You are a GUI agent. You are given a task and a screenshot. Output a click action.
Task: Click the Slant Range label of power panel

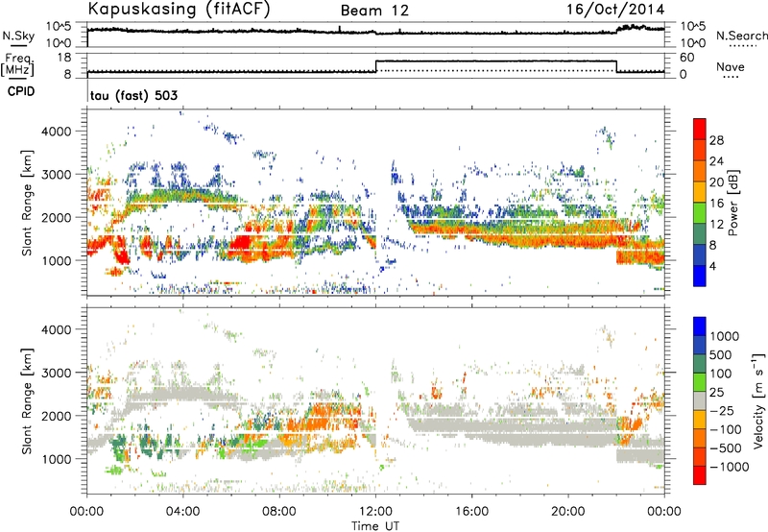(27, 203)
